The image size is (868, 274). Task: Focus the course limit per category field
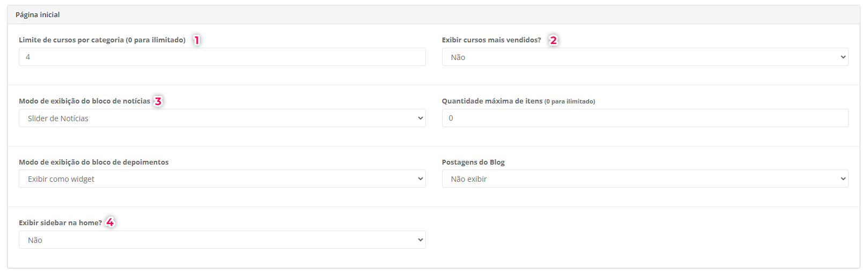tap(222, 57)
